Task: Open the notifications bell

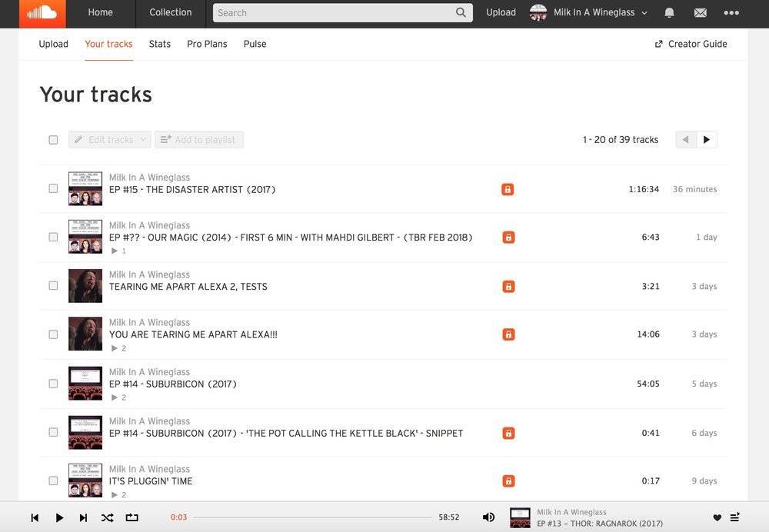Action: (670, 13)
